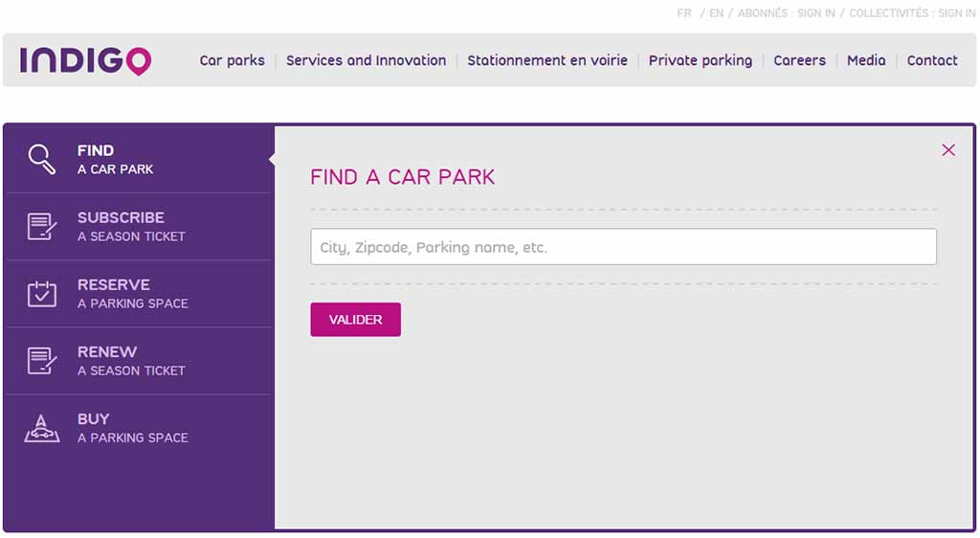Close the Find a Car Park panel
Image resolution: width=980 pixels, height=538 pixels.
(x=948, y=150)
